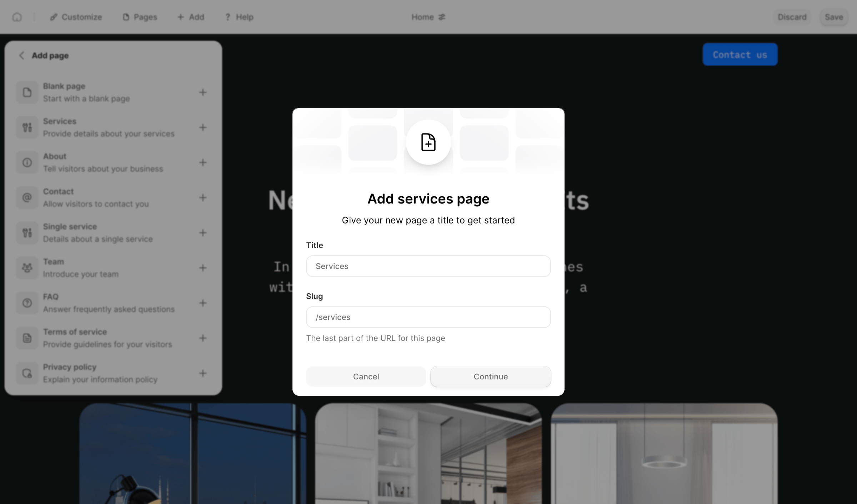Screen dimensions: 857x504
Task: Open the Help menu
Action: (239, 17)
